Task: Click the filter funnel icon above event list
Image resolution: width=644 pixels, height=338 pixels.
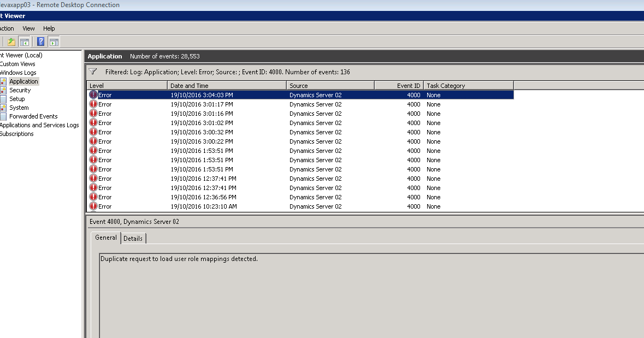Action: point(93,72)
